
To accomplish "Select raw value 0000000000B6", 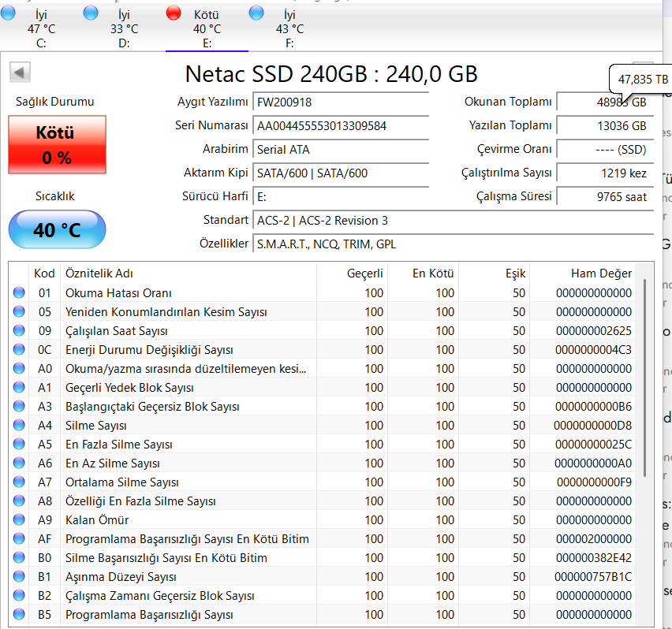I will [594, 407].
